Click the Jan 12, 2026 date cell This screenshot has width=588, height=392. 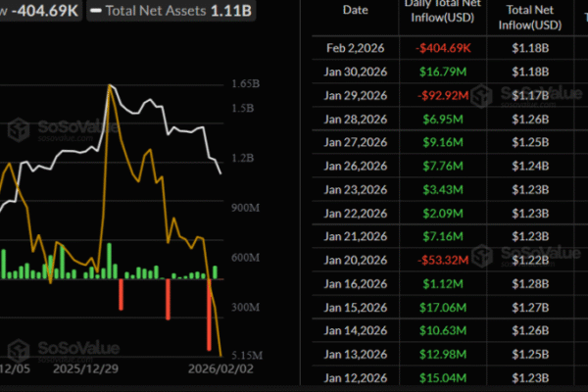[x=357, y=375]
